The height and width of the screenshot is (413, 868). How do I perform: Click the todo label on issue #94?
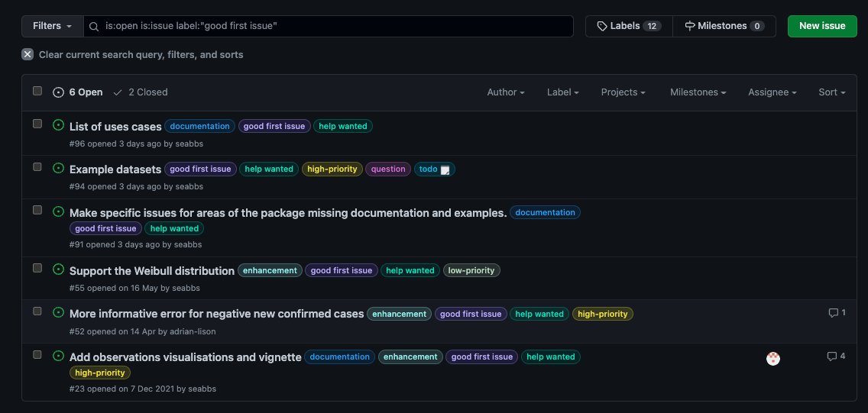tap(435, 169)
